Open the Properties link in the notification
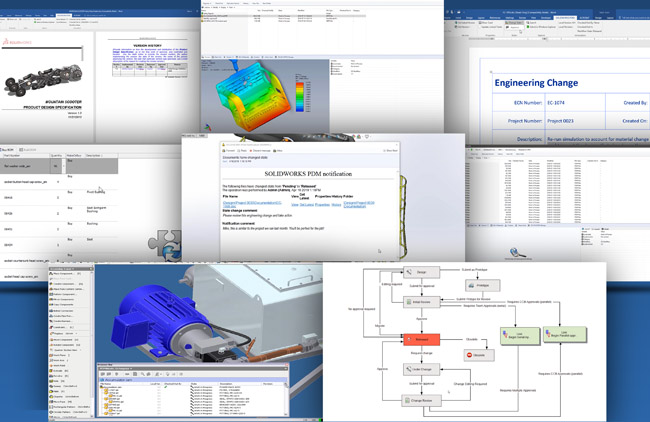 coord(322,205)
